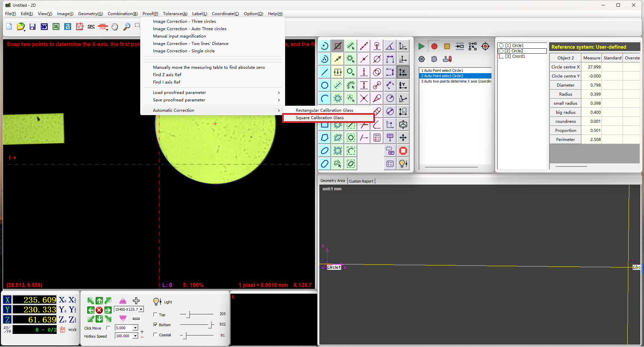Choose Rectangular Calibration Glass menu item
644x347 pixels.
pos(328,110)
